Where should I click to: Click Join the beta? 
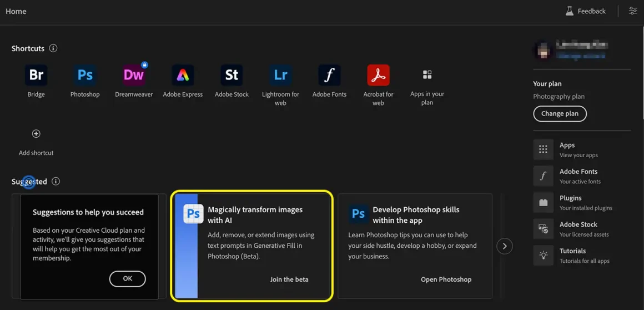289,279
